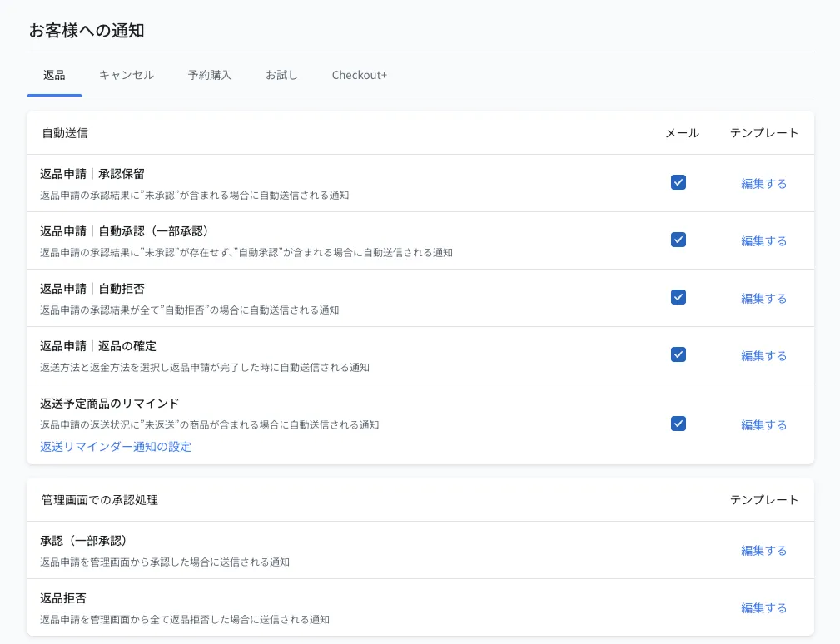This screenshot has width=840, height=644.
Task: Uncheck mail for 返品申請｜承認保留
Action: 678,182
